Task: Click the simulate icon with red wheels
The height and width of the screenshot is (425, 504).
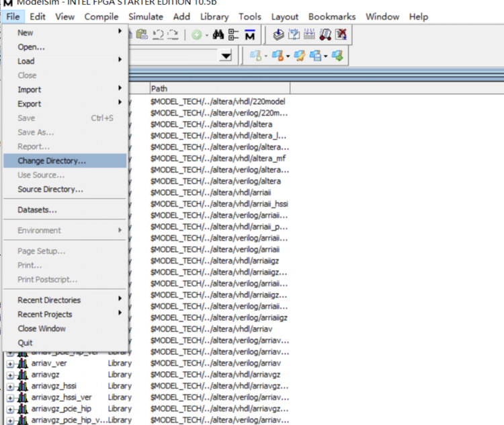Action: pos(325,34)
